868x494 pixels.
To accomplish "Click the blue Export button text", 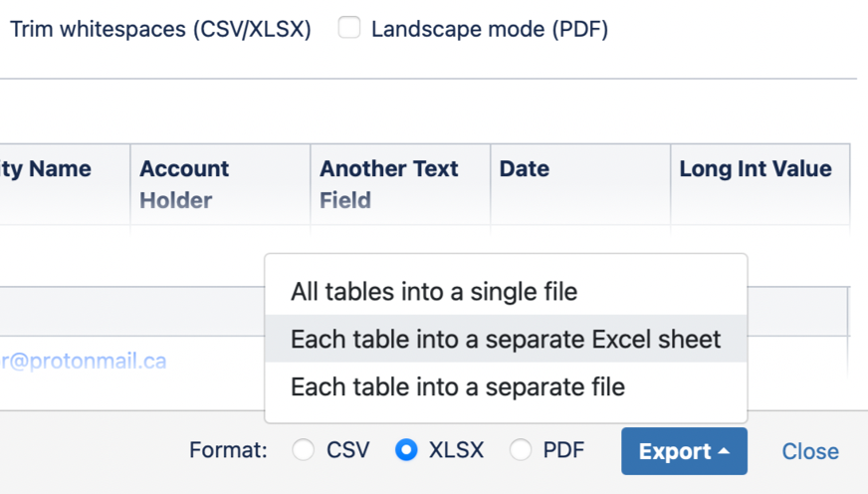I will tap(674, 451).
